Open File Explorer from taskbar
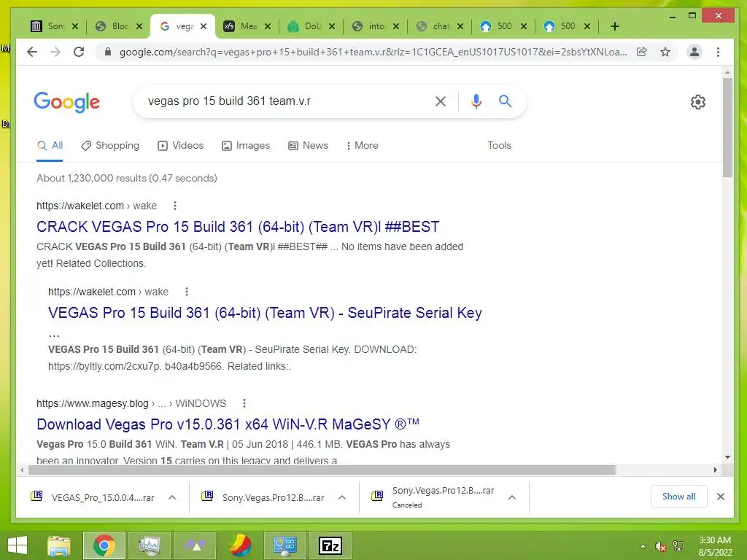The height and width of the screenshot is (560, 747). coord(59,545)
